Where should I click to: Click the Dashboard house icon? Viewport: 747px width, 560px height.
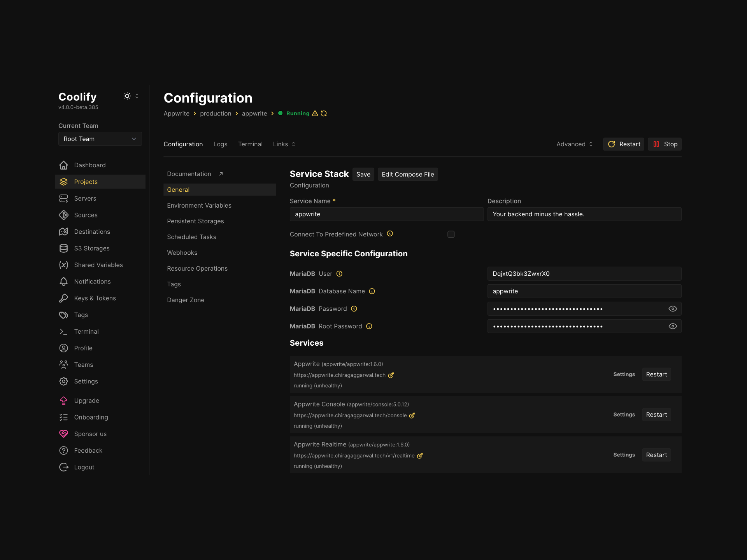coord(63,165)
